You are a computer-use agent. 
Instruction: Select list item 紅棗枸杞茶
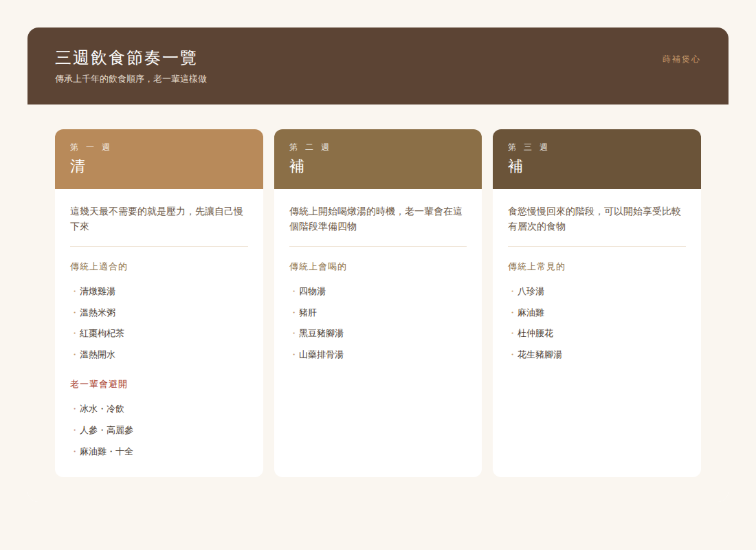[102, 333]
